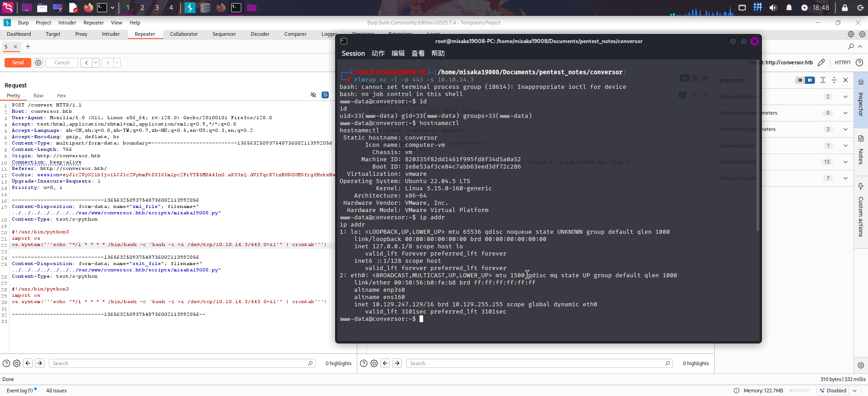The height and width of the screenshot is (396, 868).
Task: Focus the response Search field
Action: 540,363
